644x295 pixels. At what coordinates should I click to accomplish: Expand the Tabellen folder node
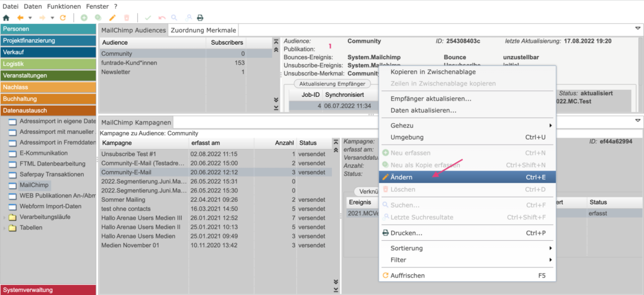5,228
